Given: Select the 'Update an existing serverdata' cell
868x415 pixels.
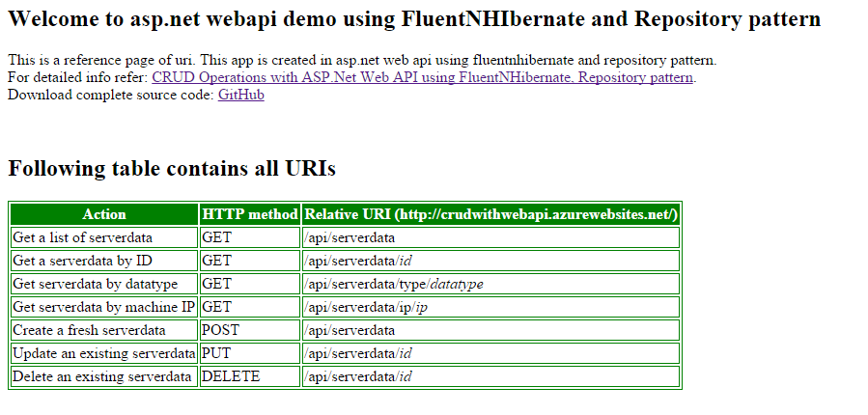Looking at the screenshot, I should (104, 353).
